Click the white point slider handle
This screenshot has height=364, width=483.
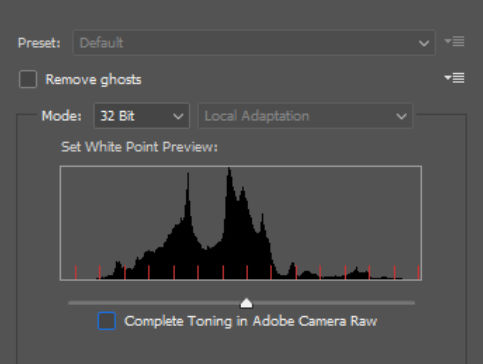[246, 303]
